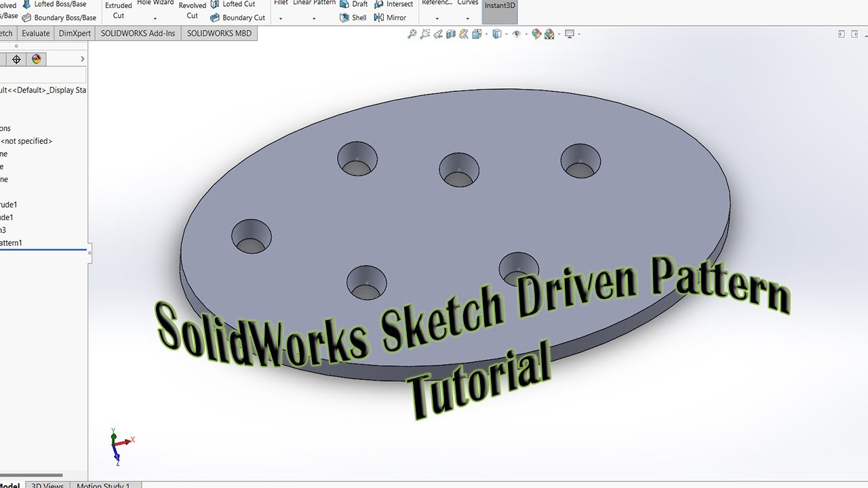Click the Apply Scene icon
Screen dimensions: 868x488
pyautogui.click(x=549, y=34)
